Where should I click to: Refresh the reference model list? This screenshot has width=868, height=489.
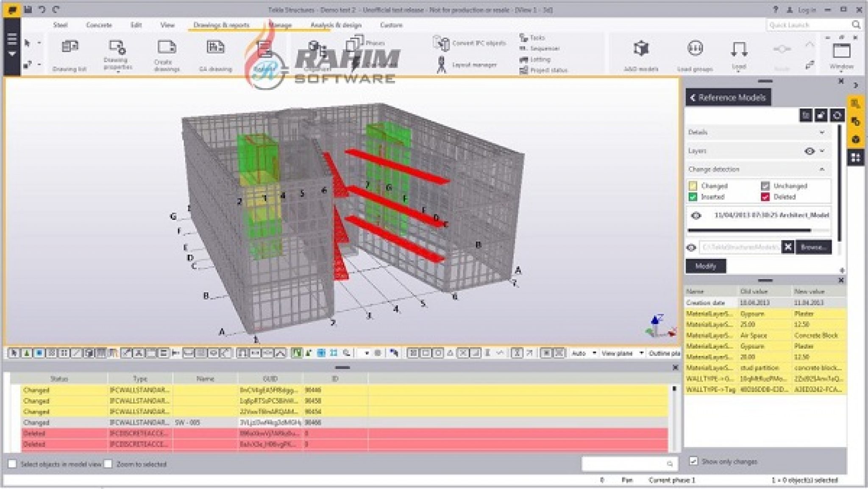click(x=838, y=115)
